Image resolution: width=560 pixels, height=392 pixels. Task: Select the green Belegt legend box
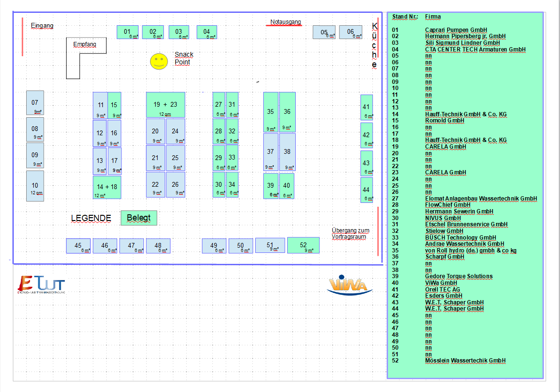click(x=139, y=218)
